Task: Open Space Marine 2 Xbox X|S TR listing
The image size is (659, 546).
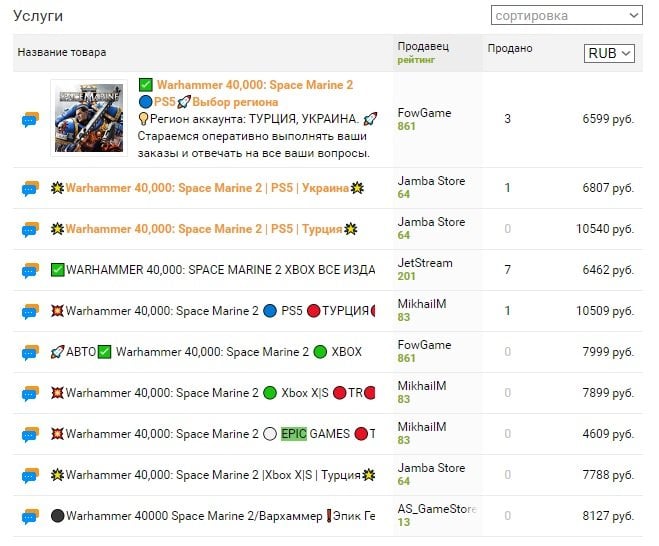Action: tap(213, 393)
